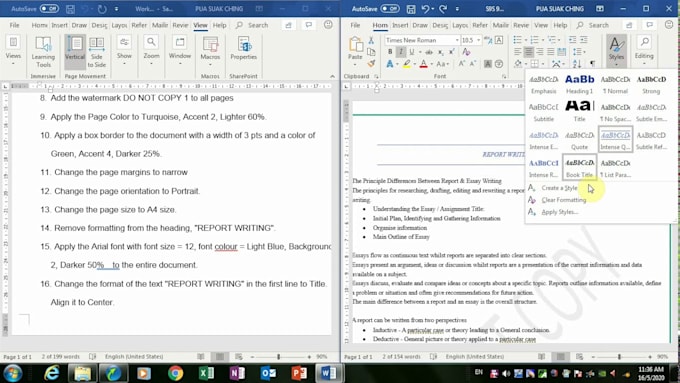Open the Times New Roman font name dropdown
680x383 pixels.
[x=457, y=40]
